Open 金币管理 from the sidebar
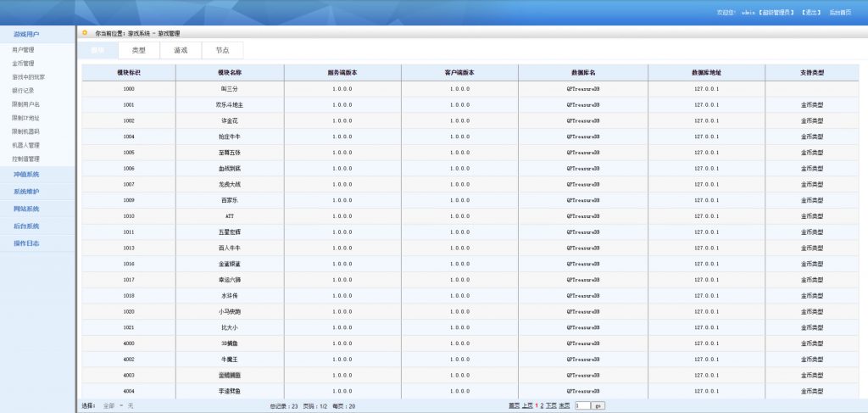Image resolution: width=868 pixels, height=413 pixels. point(23,64)
